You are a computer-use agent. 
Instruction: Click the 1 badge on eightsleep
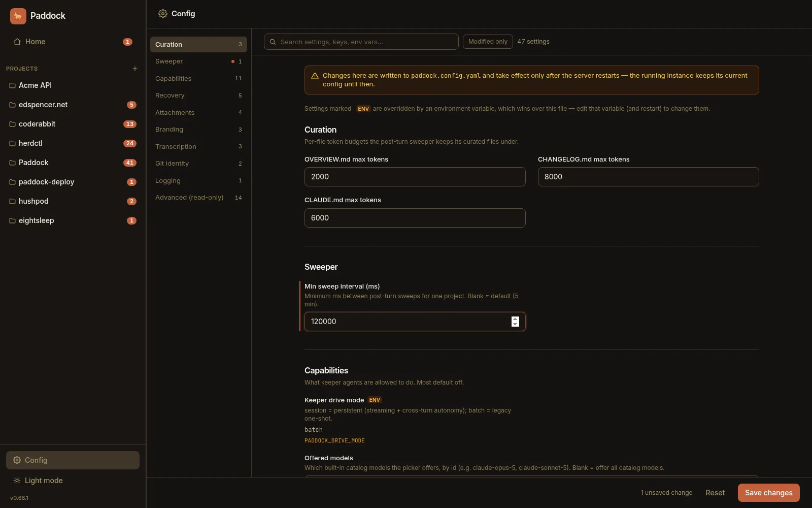tap(131, 220)
